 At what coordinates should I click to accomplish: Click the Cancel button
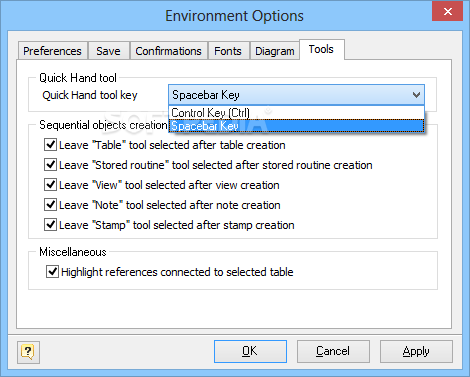coord(333,351)
